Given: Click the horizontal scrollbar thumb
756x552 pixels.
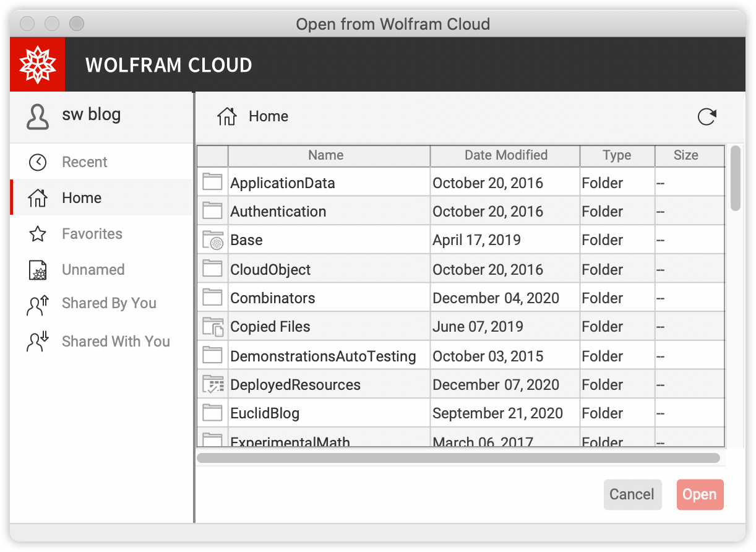Looking at the screenshot, I should pos(458,458).
